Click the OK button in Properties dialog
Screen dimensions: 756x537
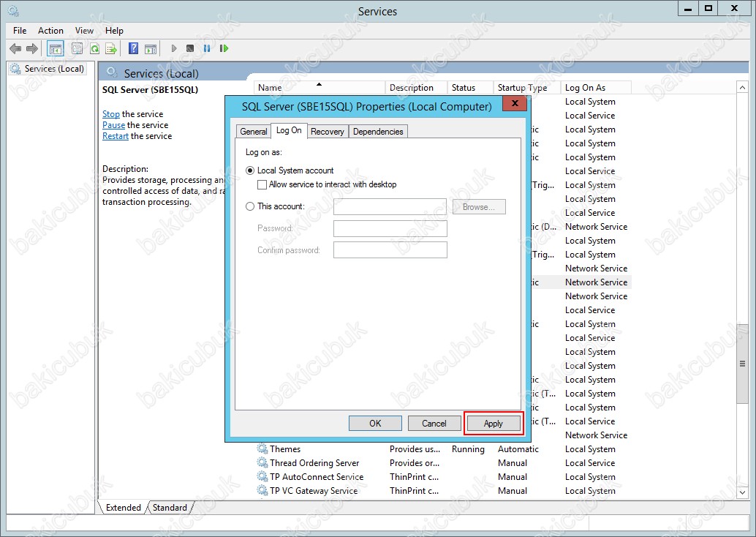[x=375, y=423]
